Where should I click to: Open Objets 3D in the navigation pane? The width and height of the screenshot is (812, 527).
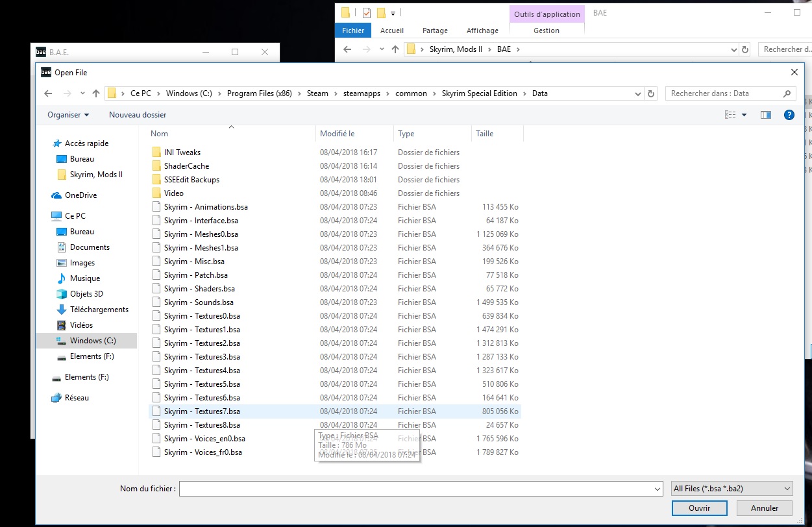(x=86, y=294)
